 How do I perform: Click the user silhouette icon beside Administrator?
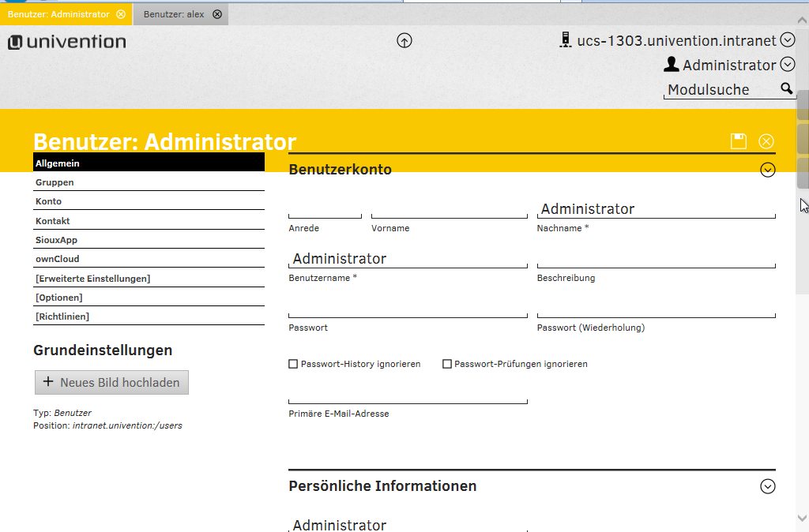coord(672,65)
